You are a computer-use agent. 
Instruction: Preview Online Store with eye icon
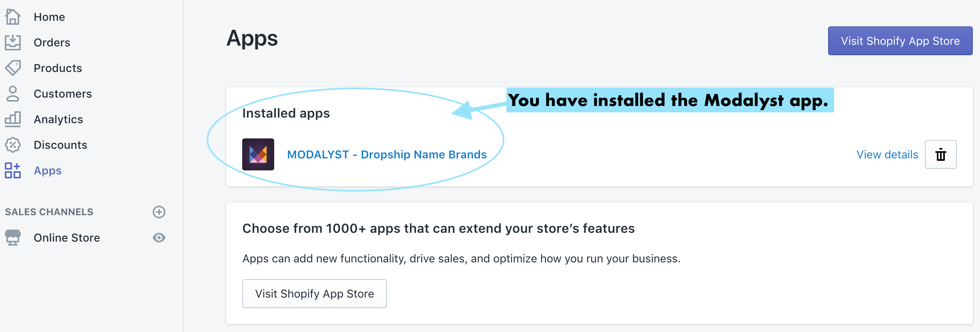[x=159, y=238]
